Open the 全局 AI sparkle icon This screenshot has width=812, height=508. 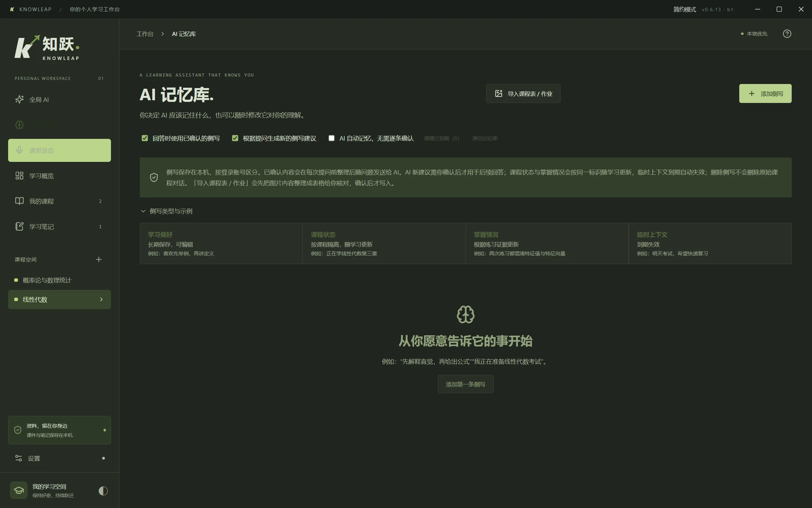(19, 100)
